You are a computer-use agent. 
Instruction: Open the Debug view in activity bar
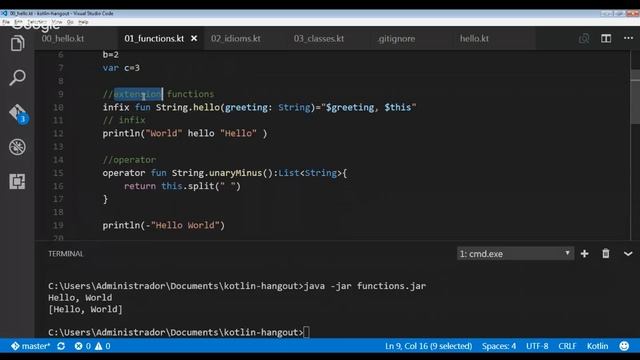17,147
